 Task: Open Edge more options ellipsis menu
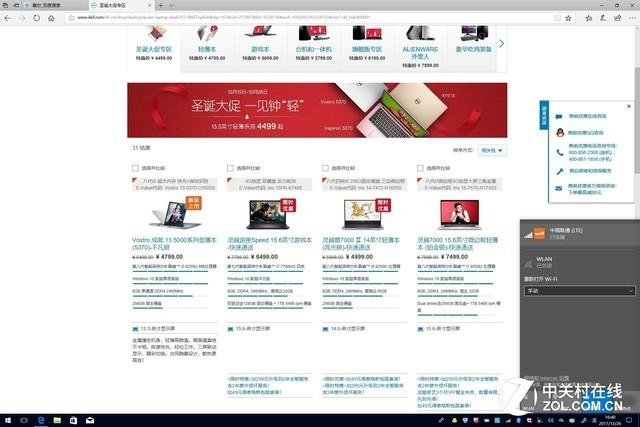[x=632, y=18]
